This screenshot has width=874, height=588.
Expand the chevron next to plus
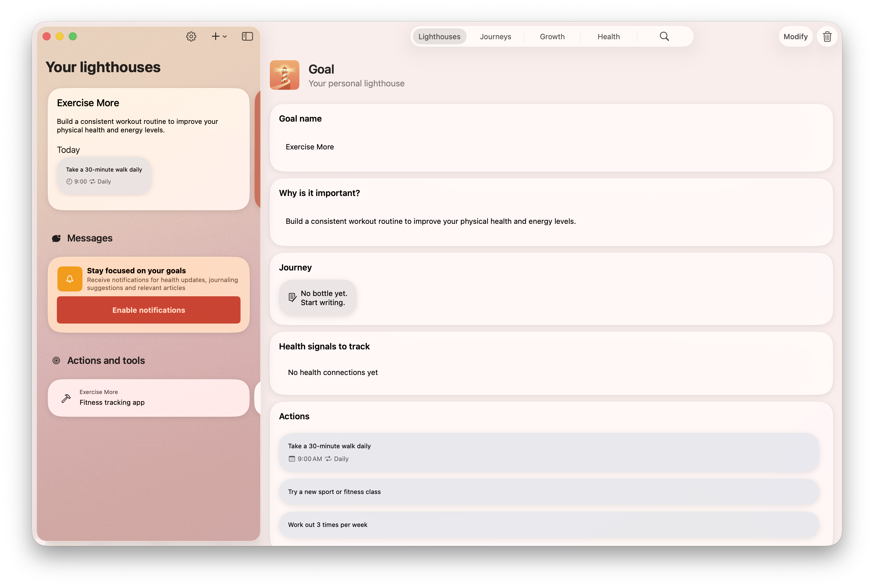pyautogui.click(x=225, y=37)
